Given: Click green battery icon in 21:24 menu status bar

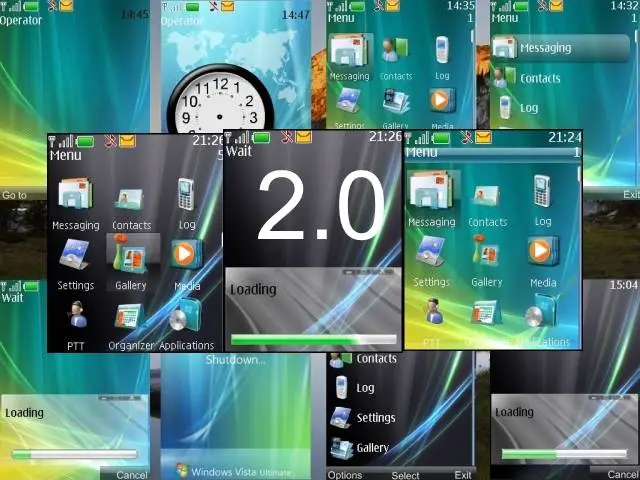Looking at the screenshot, I should [x=441, y=139].
